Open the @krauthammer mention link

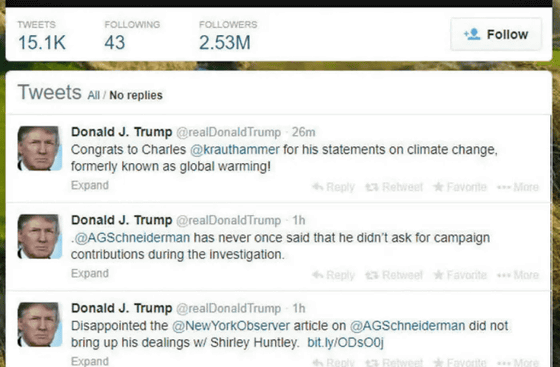click(x=235, y=149)
